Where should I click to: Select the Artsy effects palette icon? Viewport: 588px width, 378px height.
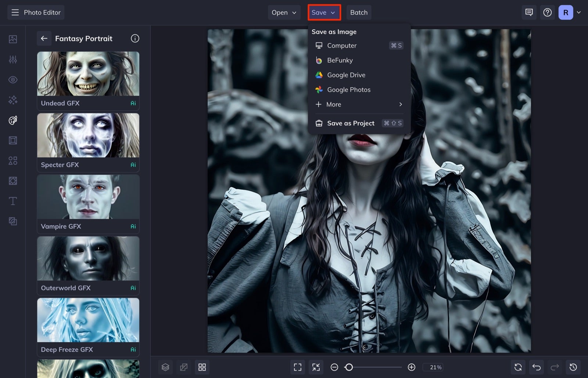click(x=12, y=120)
